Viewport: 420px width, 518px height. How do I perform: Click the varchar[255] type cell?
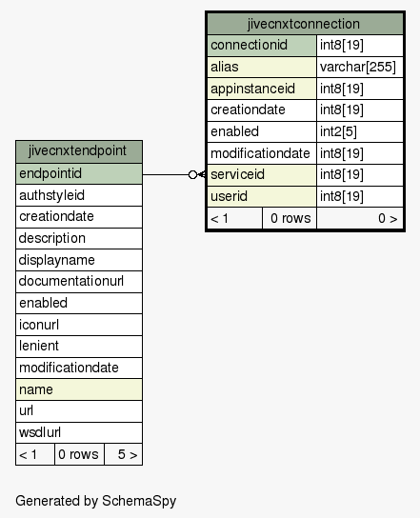[360, 67]
